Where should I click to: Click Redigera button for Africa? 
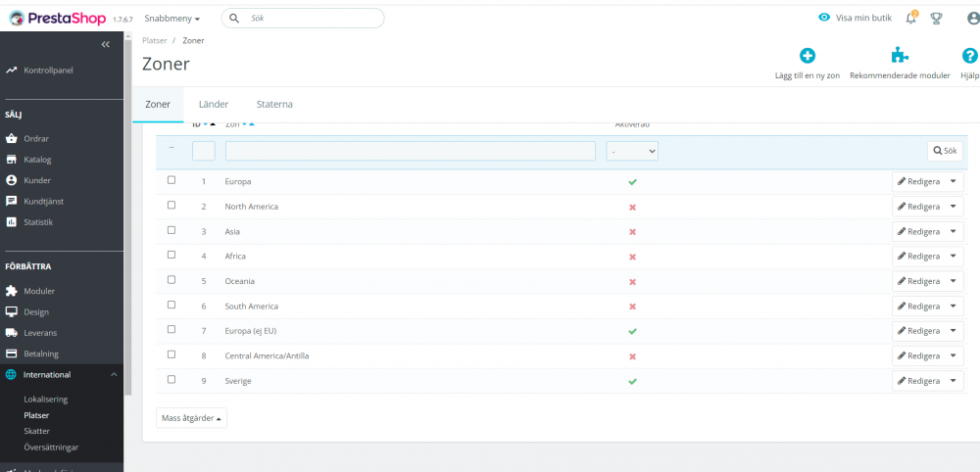(919, 256)
